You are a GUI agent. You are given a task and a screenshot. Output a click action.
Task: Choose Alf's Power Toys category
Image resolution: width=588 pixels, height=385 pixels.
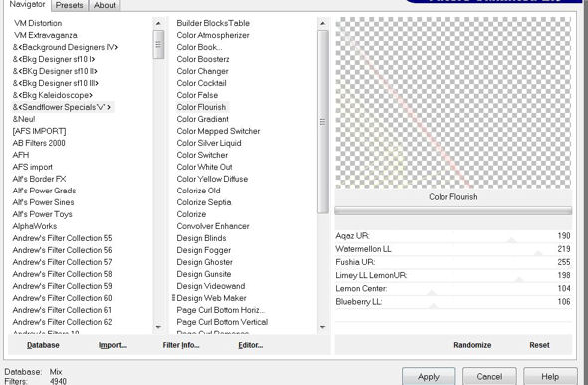(x=43, y=214)
